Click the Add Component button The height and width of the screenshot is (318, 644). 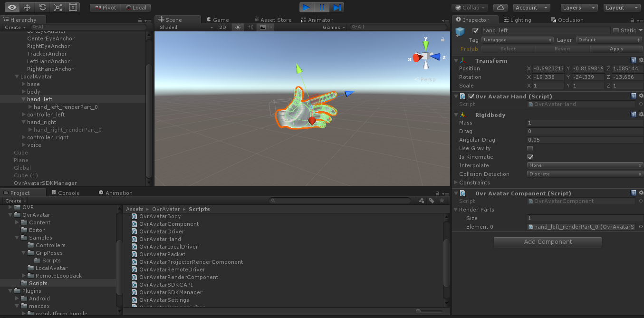(548, 242)
